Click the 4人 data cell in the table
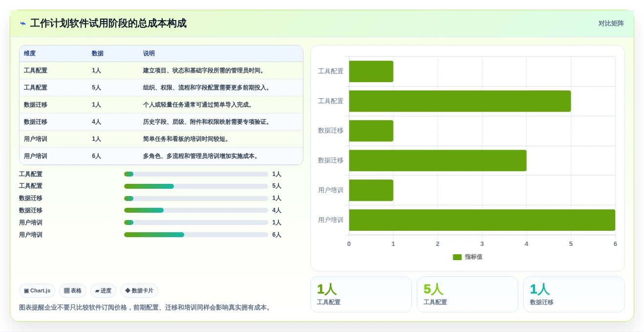 coord(97,122)
